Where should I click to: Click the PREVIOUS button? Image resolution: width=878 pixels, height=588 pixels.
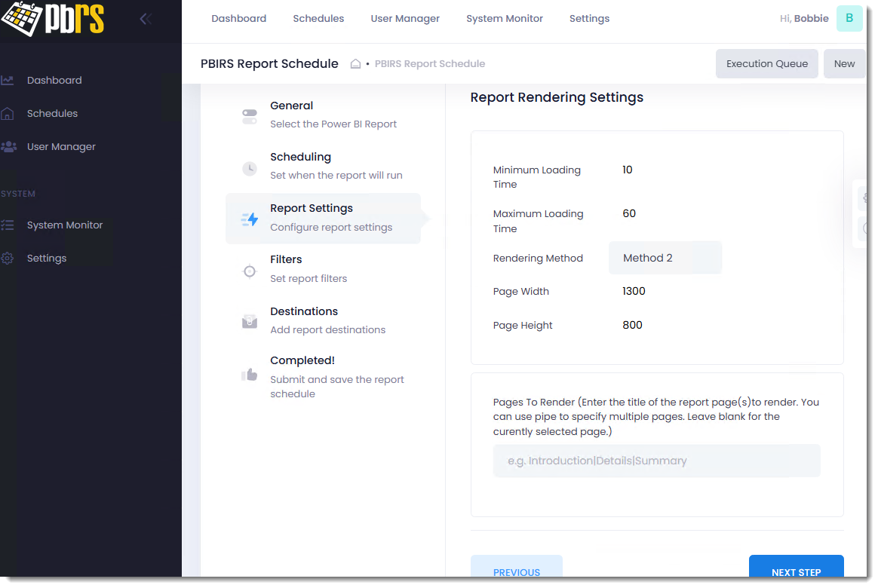(x=517, y=571)
